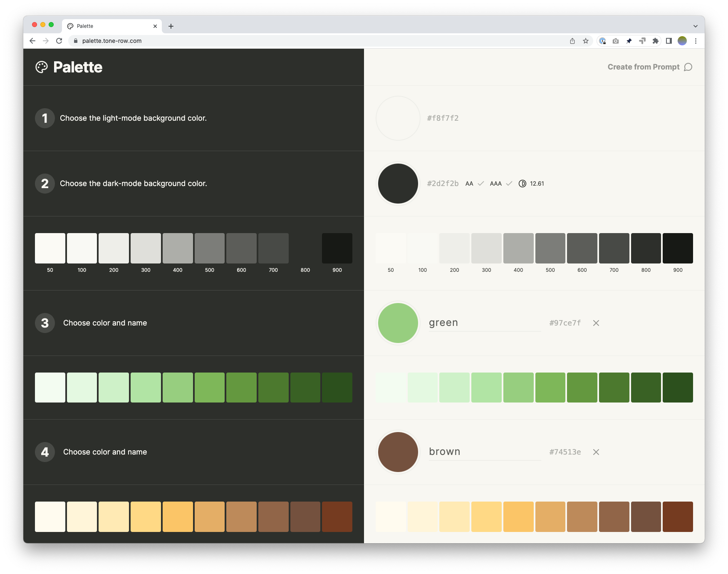Select gray 50 swatch in dark panel

[50, 248]
